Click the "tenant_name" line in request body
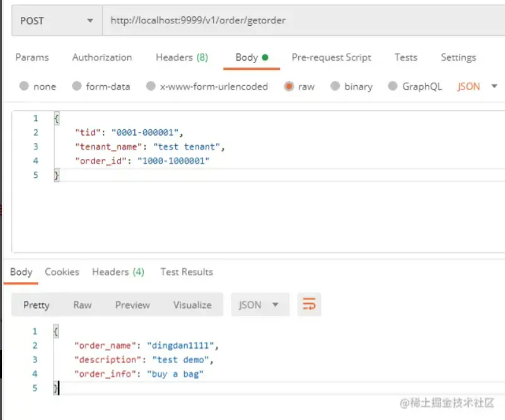This screenshot has height=420, width=505. tap(150, 146)
